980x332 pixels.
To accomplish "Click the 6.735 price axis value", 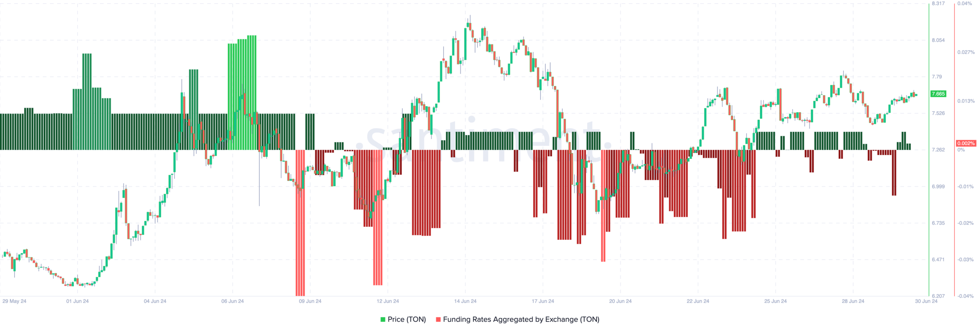I will 938,223.
